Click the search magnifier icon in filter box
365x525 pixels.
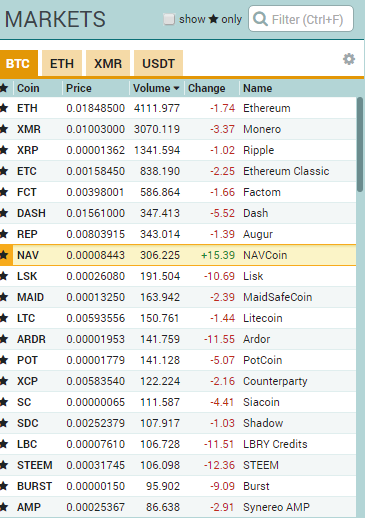(260, 19)
